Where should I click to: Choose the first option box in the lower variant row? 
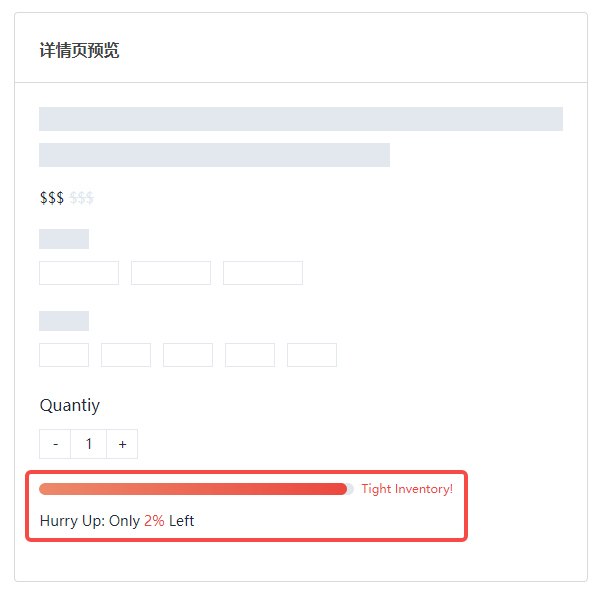coord(64,355)
